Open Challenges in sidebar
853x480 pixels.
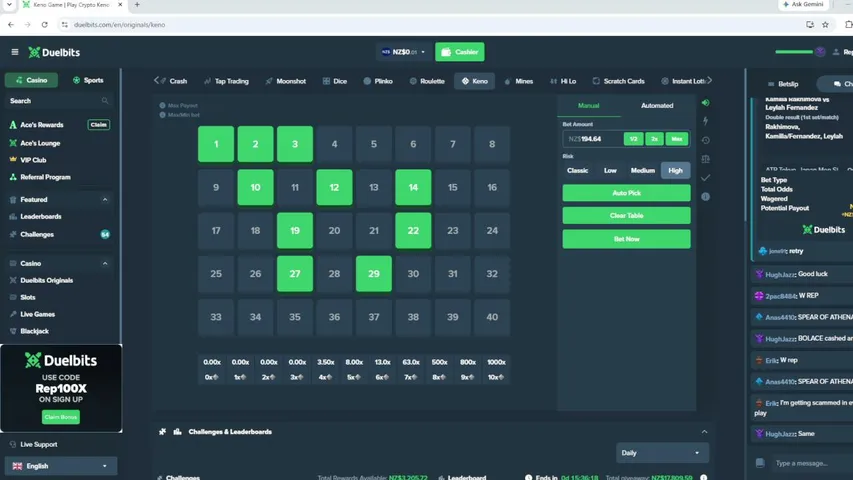[x=37, y=235]
